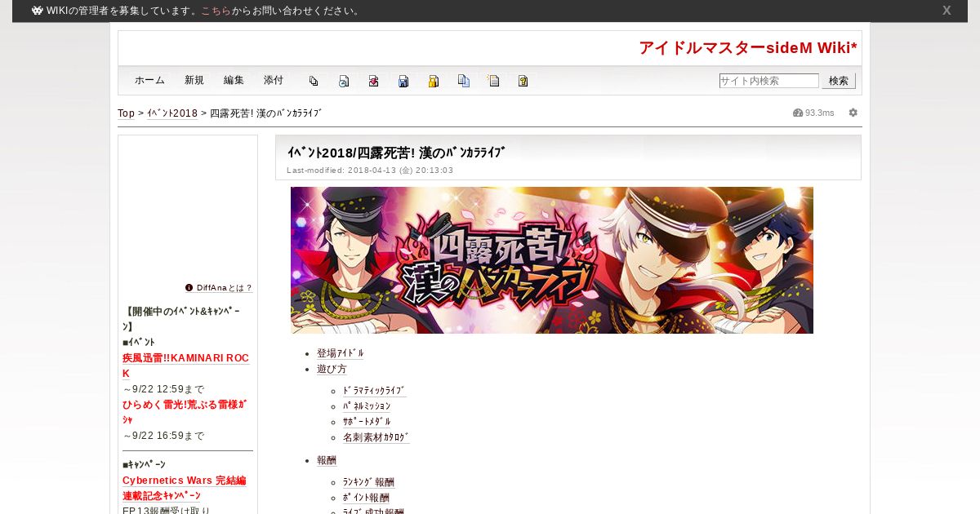Image resolution: width=980 pixels, height=514 pixels.
Task: Go to ｲﾍﾞﾝﾄ2018 breadcrumb link
Action: (x=172, y=113)
